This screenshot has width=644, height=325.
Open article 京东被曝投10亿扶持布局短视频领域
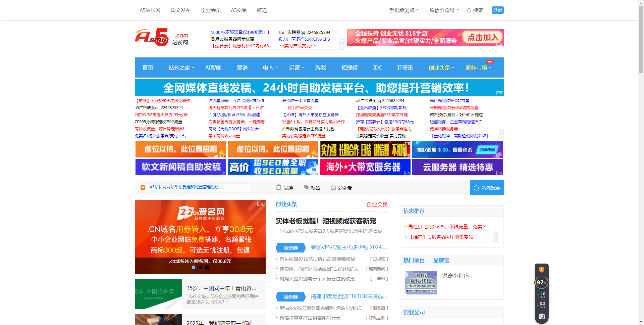(317, 259)
